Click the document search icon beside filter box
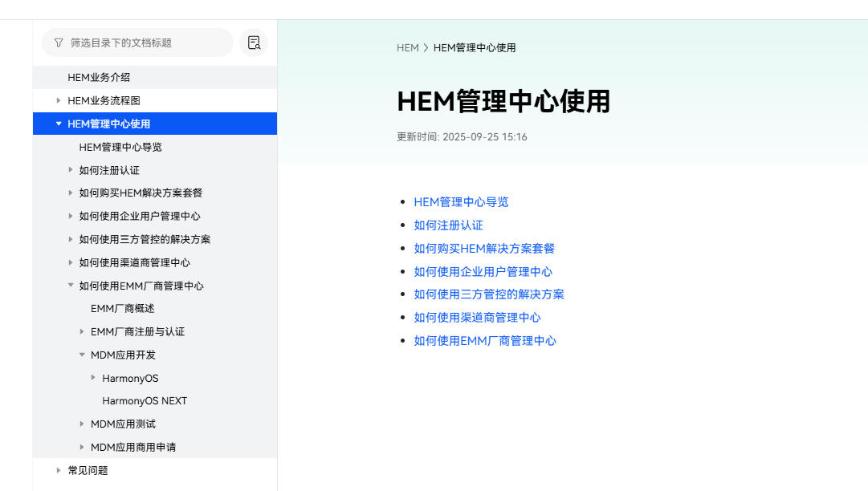Image resolution: width=868 pixels, height=491 pixels. [x=254, y=43]
